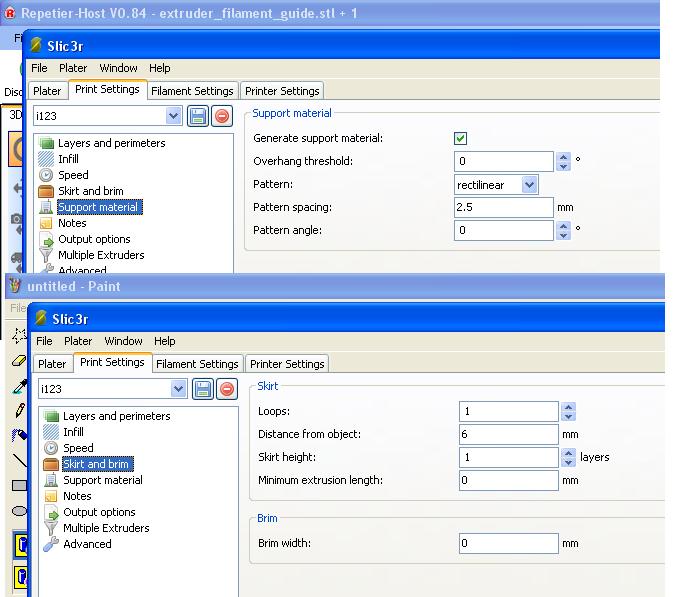Toggle the Generate support material checkbox

(x=460, y=138)
